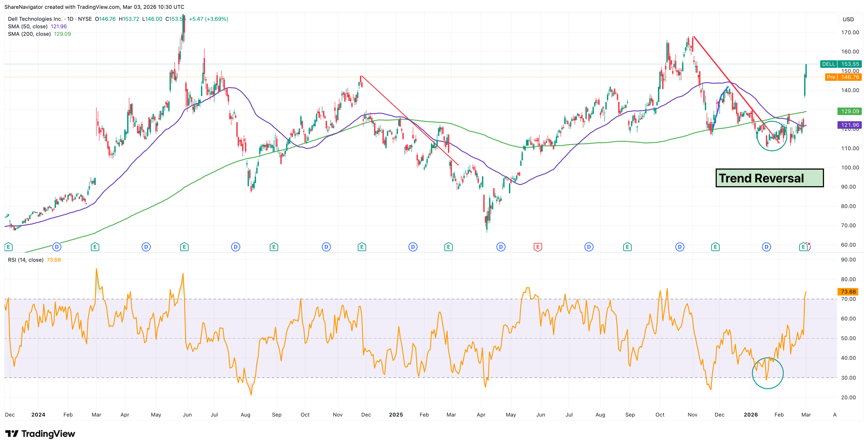Viewport: 868px width, 447px height.
Task: Click the D dividend marker below October 2024
Action: (x=326, y=247)
